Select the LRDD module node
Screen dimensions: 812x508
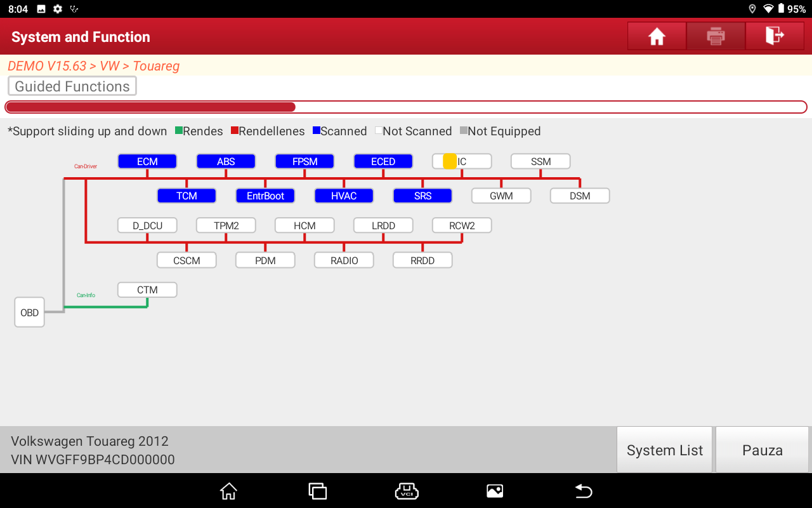[383, 225]
